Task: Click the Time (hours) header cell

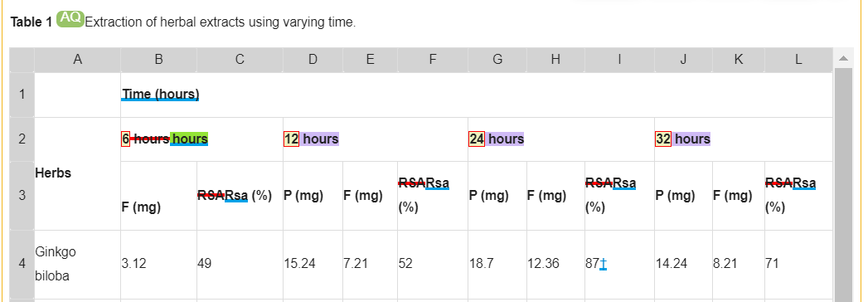Action: coord(476,95)
